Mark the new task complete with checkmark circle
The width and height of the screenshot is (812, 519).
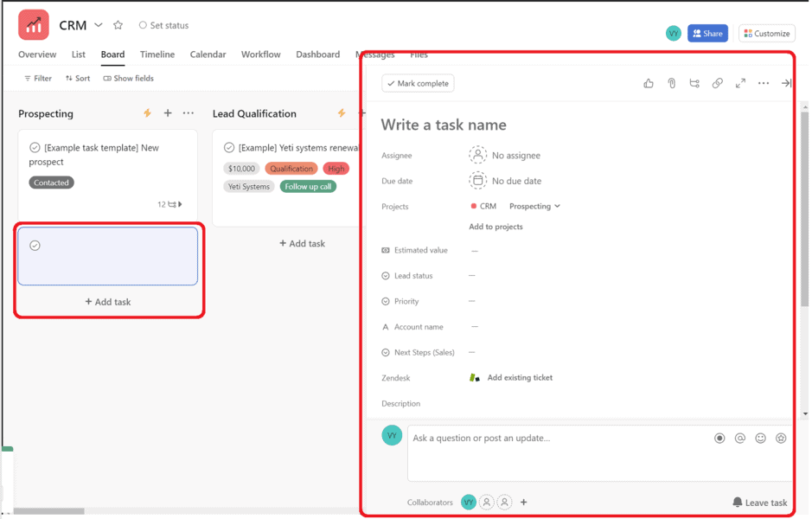tap(35, 246)
